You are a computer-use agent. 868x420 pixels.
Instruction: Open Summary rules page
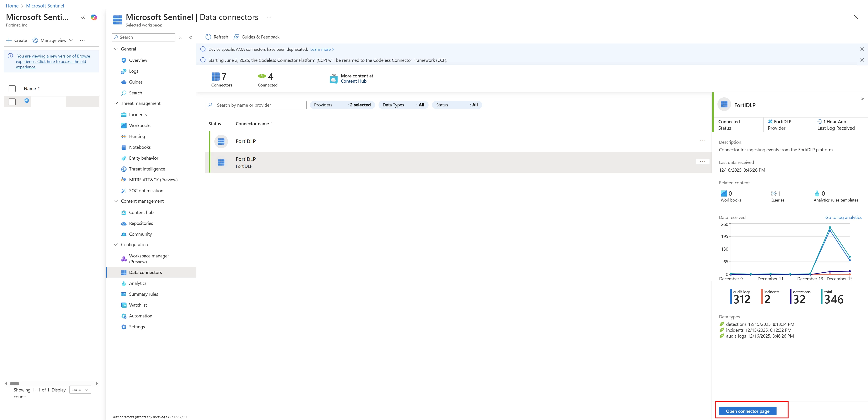[x=143, y=294]
